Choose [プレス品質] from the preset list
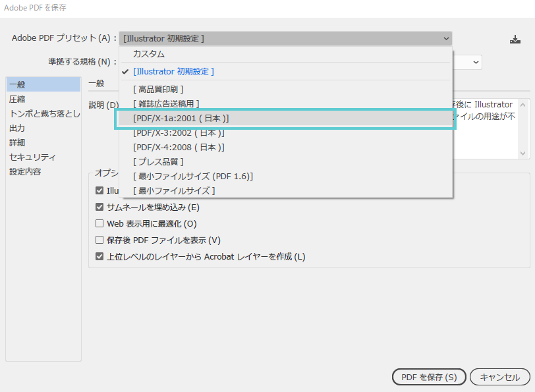 pyautogui.click(x=158, y=162)
